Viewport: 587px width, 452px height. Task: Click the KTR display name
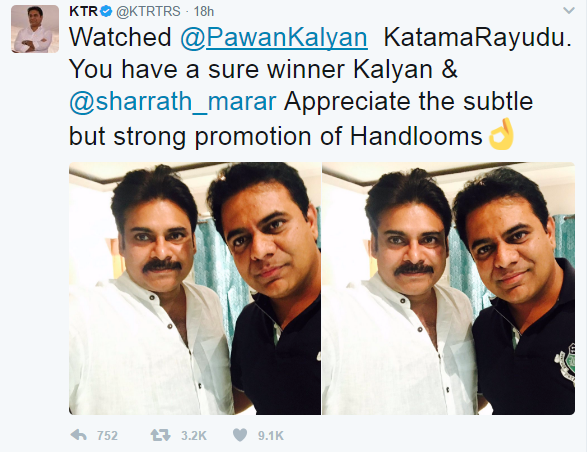(84, 12)
